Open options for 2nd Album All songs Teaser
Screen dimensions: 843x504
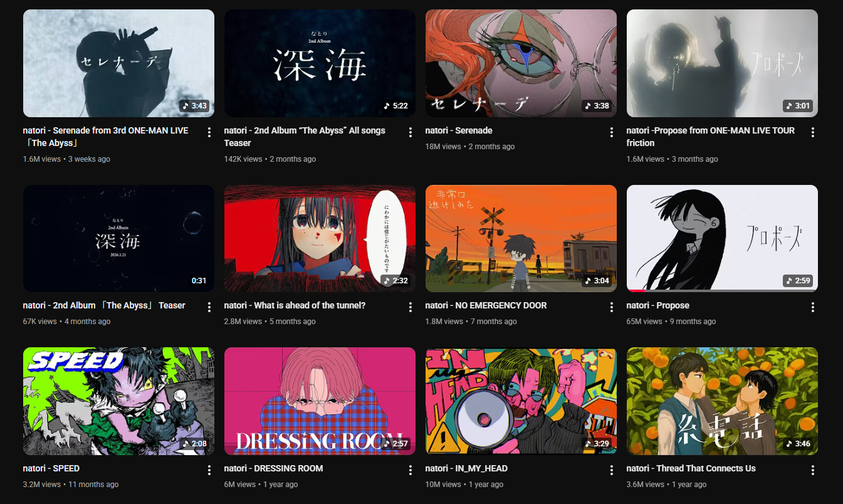[x=410, y=132]
